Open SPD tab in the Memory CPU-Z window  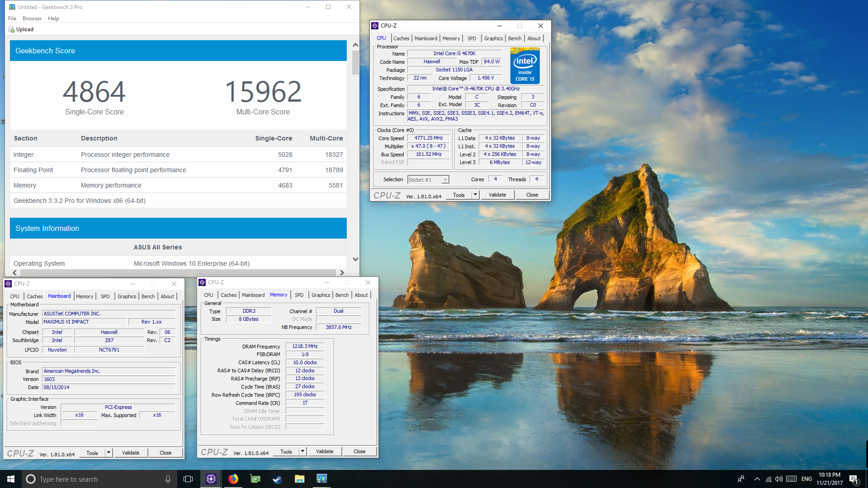299,295
